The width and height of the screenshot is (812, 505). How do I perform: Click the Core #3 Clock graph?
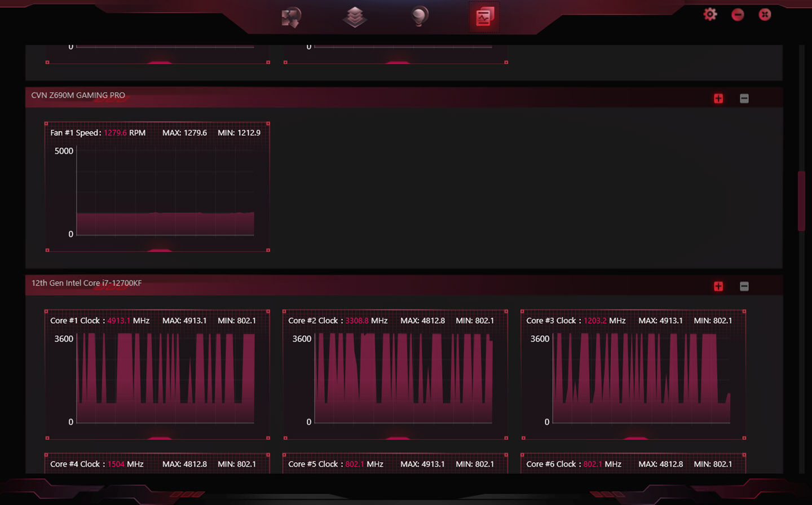pos(641,378)
